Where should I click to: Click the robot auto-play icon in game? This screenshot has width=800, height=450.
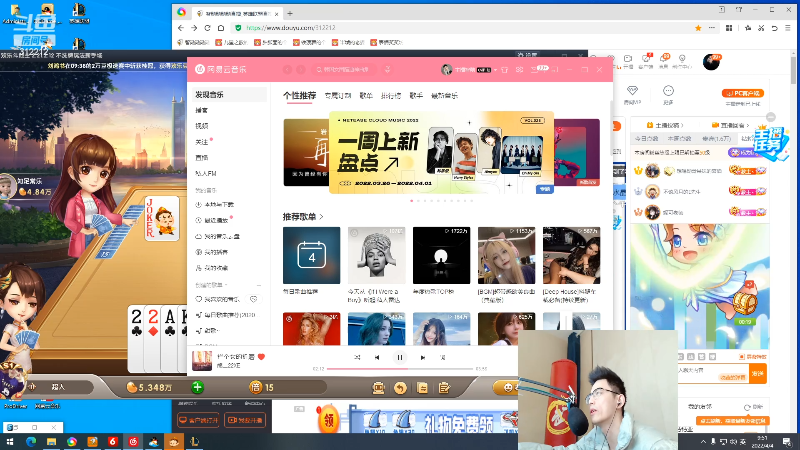coord(378,388)
